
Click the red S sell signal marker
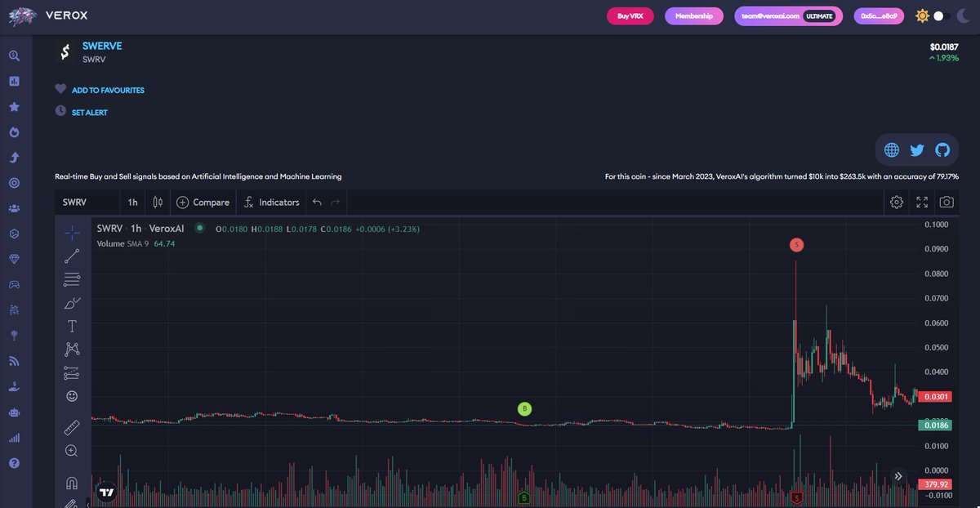797,244
